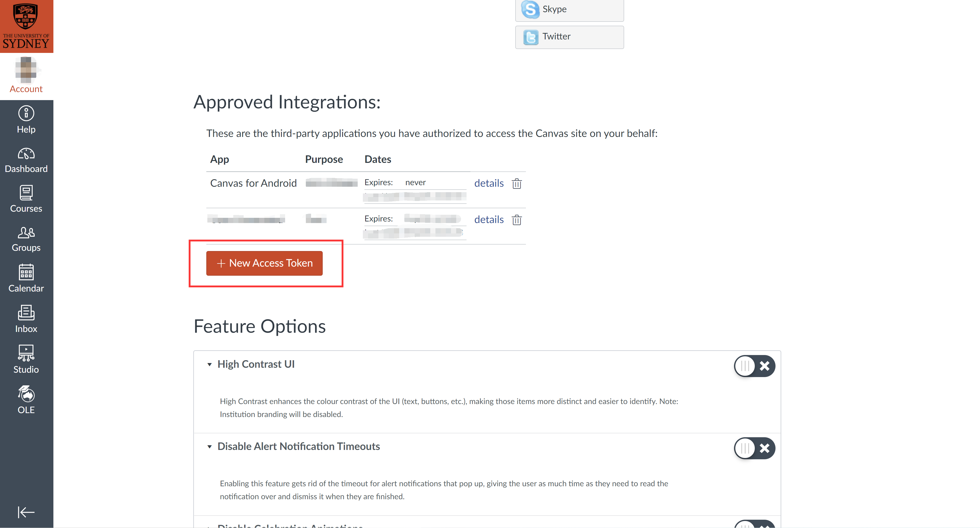This screenshot has width=980, height=528.
Task: Delete the Canvas for Android token
Action: click(x=516, y=184)
